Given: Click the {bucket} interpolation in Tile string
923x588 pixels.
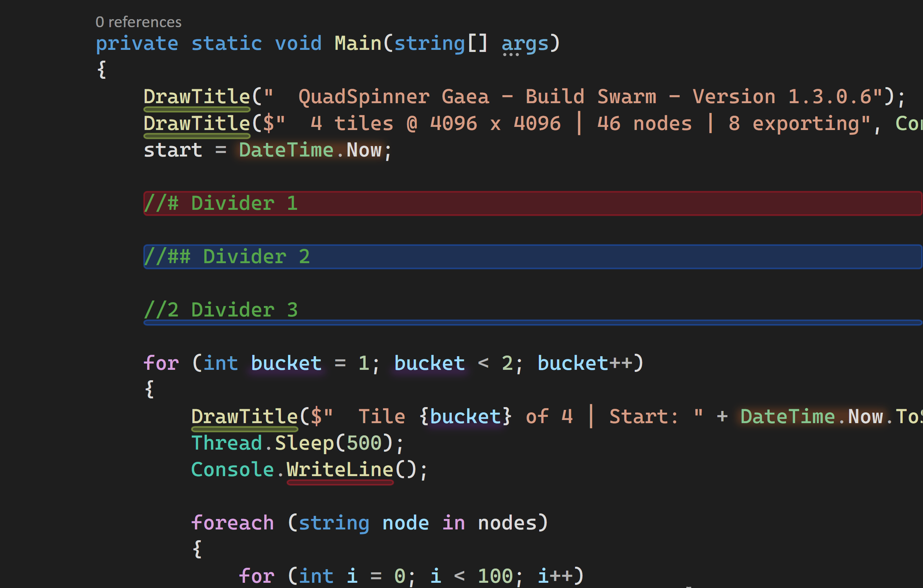Looking at the screenshot, I should tap(465, 416).
